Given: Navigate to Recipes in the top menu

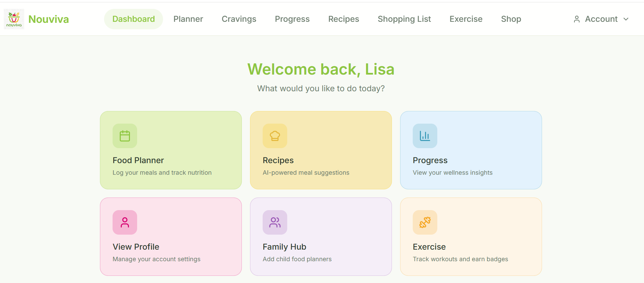Looking at the screenshot, I should pos(343,19).
